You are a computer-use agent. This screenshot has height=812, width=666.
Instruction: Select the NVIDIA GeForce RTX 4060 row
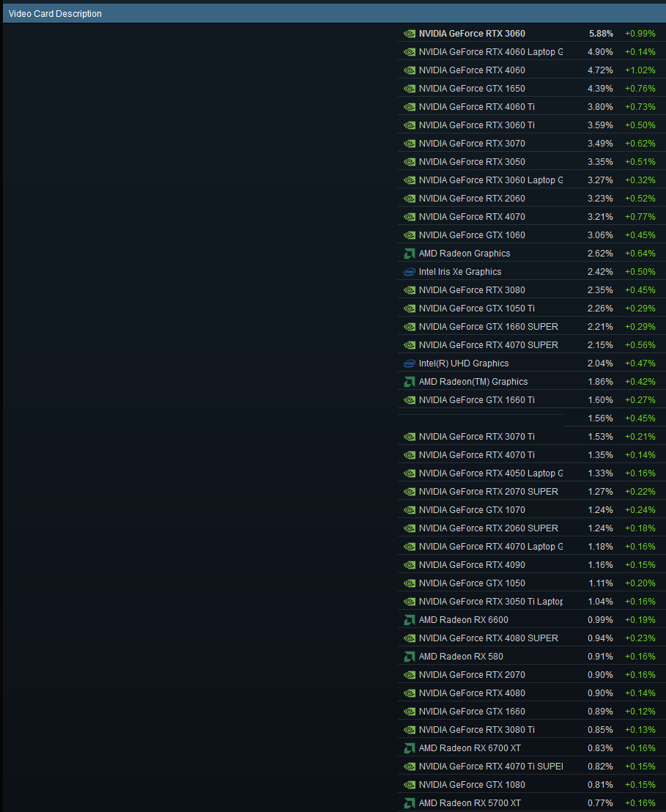532,70
